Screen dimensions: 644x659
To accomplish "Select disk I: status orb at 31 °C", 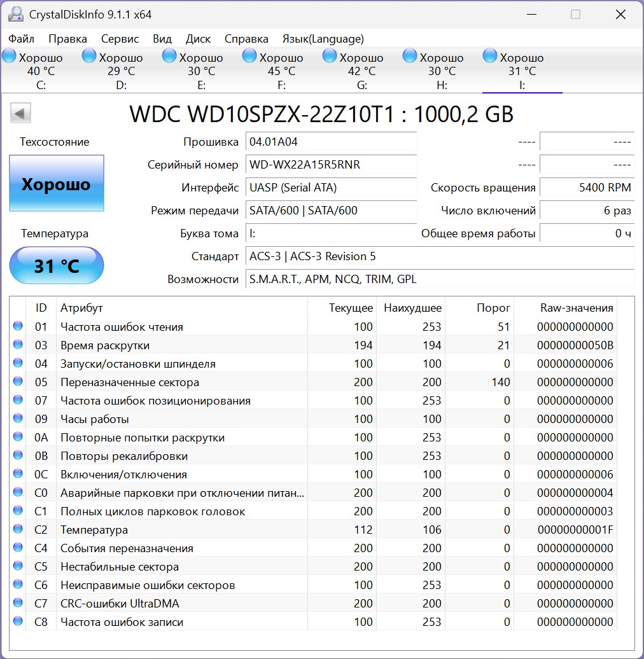I will click(490, 56).
